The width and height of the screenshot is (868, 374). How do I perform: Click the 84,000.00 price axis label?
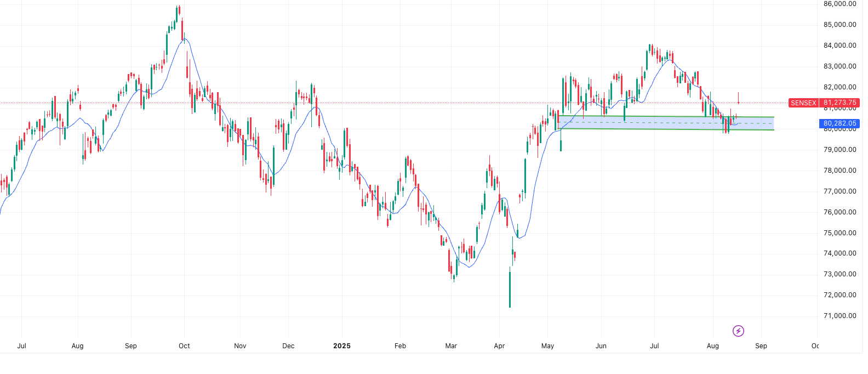pyautogui.click(x=840, y=46)
